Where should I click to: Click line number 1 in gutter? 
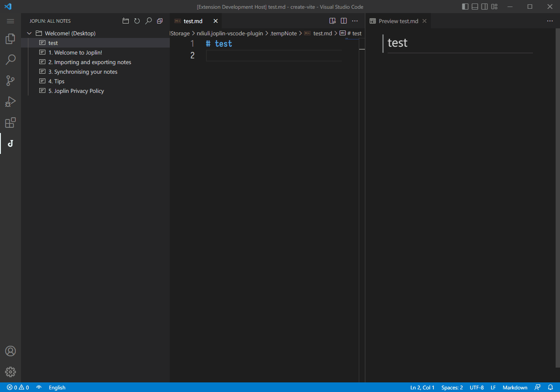coord(192,44)
